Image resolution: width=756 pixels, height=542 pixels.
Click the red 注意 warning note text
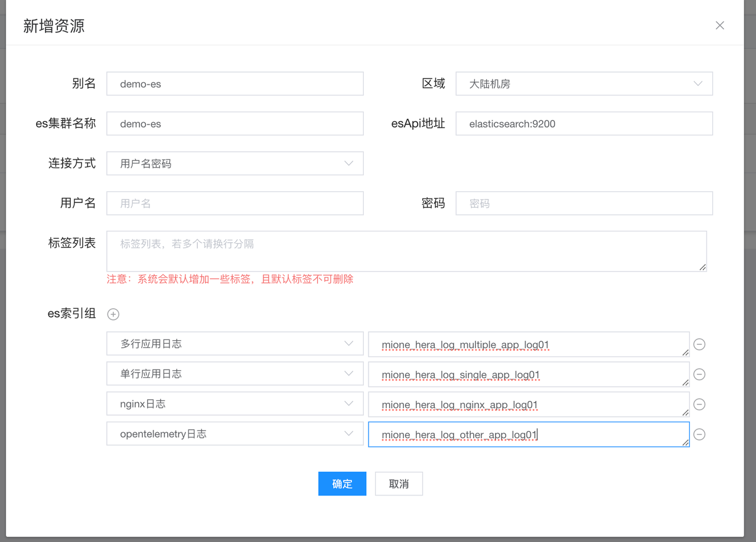coord(230,279)
